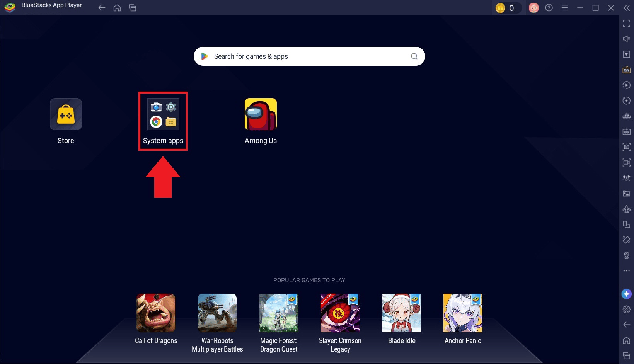The image size is (634, 364).
Task: Open the Help question mark icon
Action: click(549, 8)
